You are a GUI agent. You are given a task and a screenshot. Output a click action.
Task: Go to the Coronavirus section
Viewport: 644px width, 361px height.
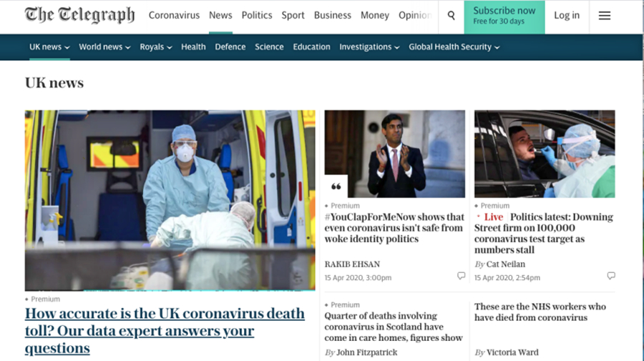pos(174,15)
